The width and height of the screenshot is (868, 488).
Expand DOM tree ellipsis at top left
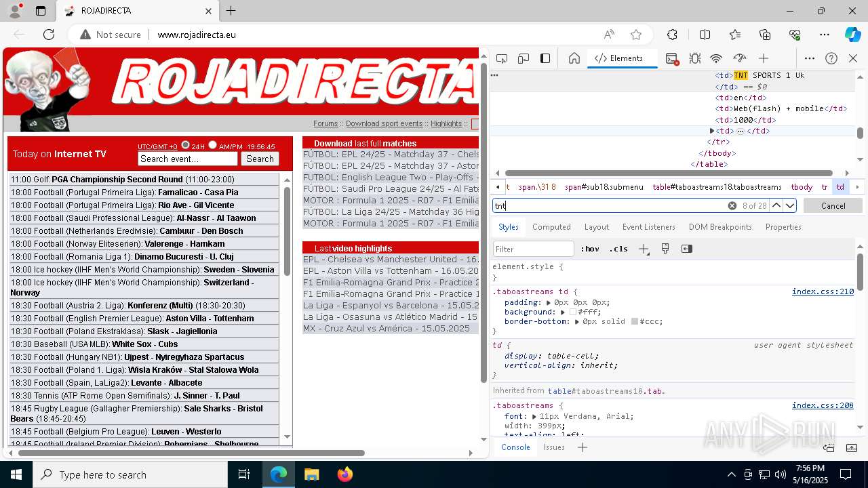495,75
